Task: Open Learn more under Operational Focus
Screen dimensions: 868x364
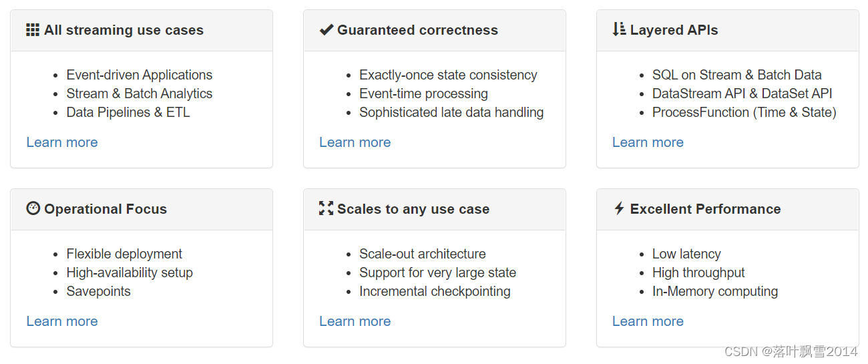Action: point(62,321)
